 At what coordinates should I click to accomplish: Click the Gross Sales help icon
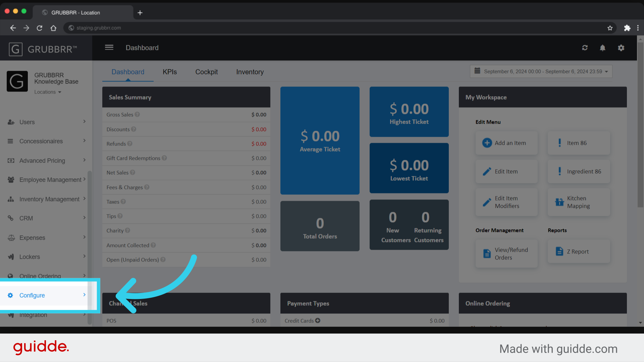pyautogui.click(x=137, y=114)
